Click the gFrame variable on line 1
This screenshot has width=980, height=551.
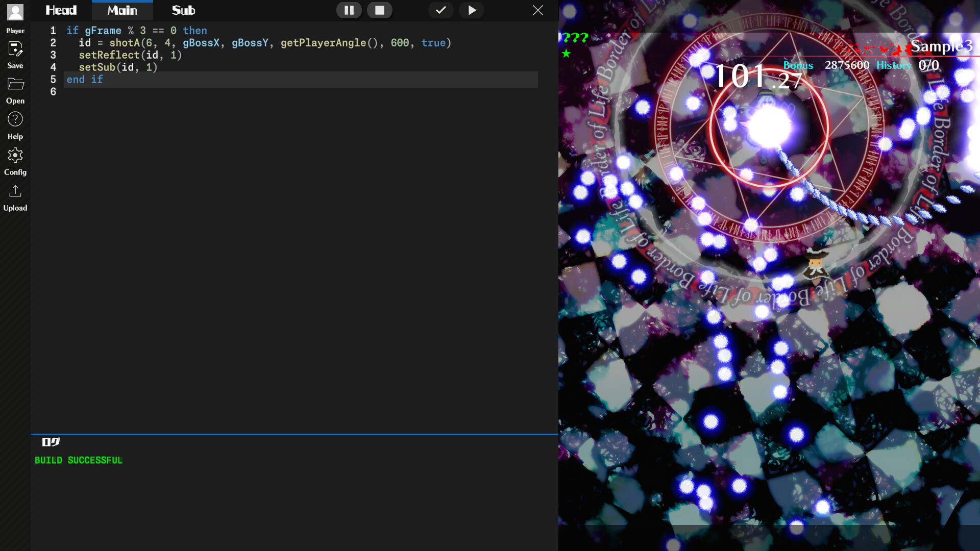tap(102, 31)
